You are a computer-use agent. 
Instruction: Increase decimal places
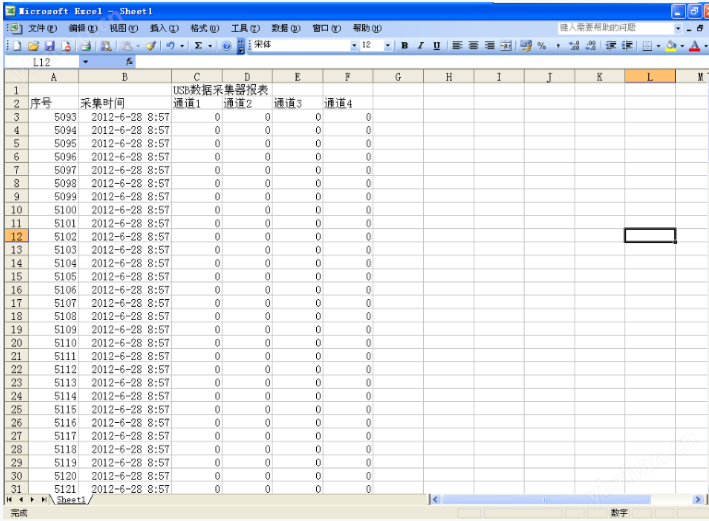(x=574, y=46)
